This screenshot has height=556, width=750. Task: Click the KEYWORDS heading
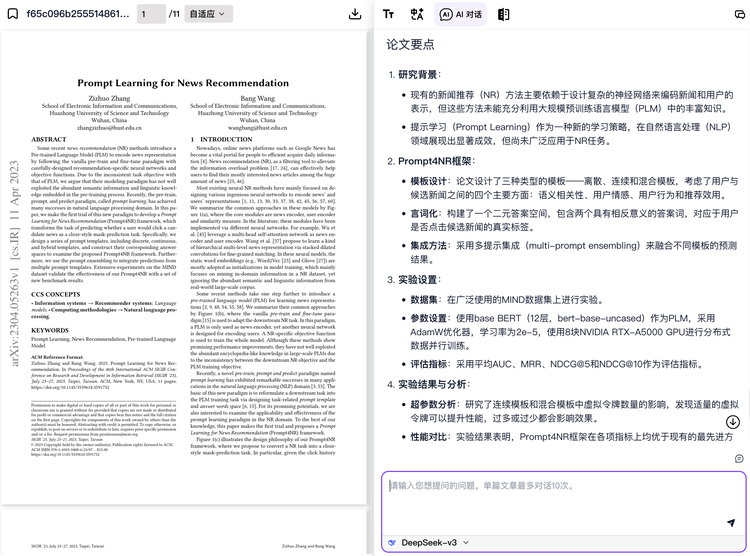[x=50, y=330]
